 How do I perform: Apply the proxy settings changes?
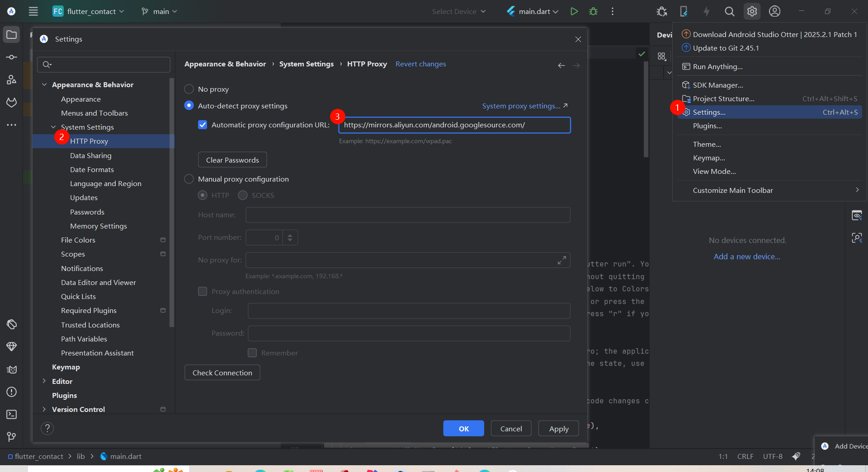click(x=559, y=429)
